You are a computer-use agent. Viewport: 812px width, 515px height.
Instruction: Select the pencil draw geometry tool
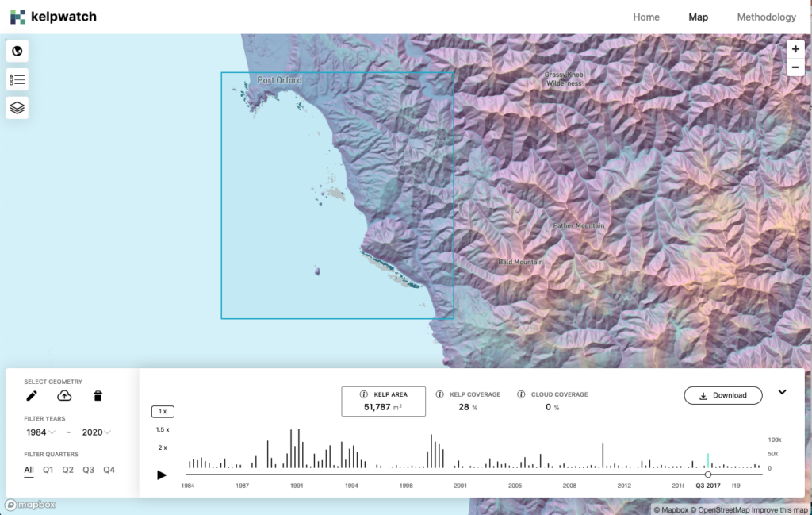[32, 396]
